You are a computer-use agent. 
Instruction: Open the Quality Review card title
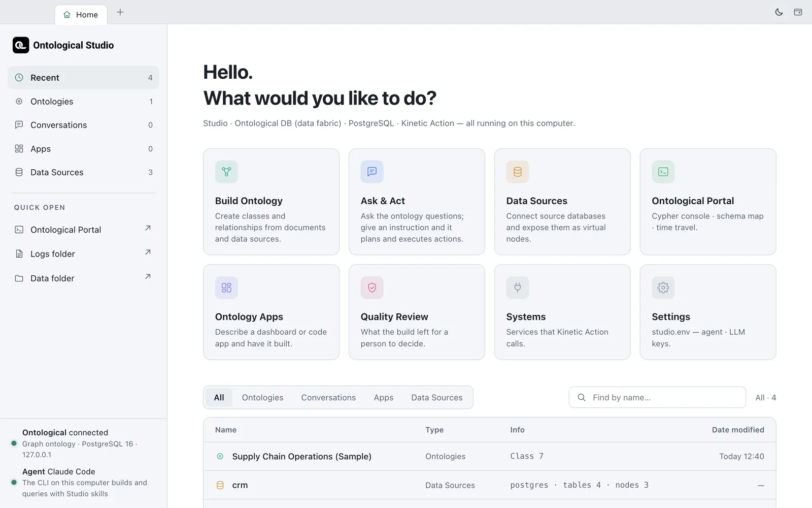(x=394, y=316)
